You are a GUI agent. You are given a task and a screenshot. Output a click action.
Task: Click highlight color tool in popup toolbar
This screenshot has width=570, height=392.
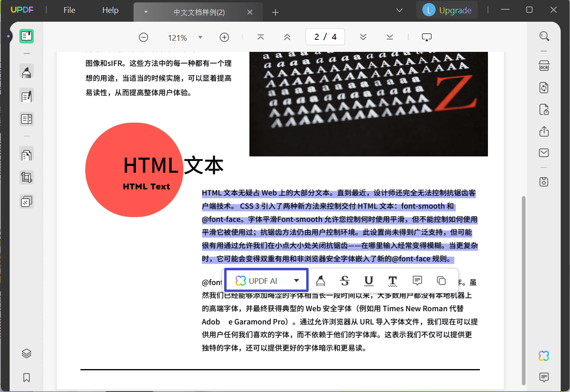click(x=320, y=280)
